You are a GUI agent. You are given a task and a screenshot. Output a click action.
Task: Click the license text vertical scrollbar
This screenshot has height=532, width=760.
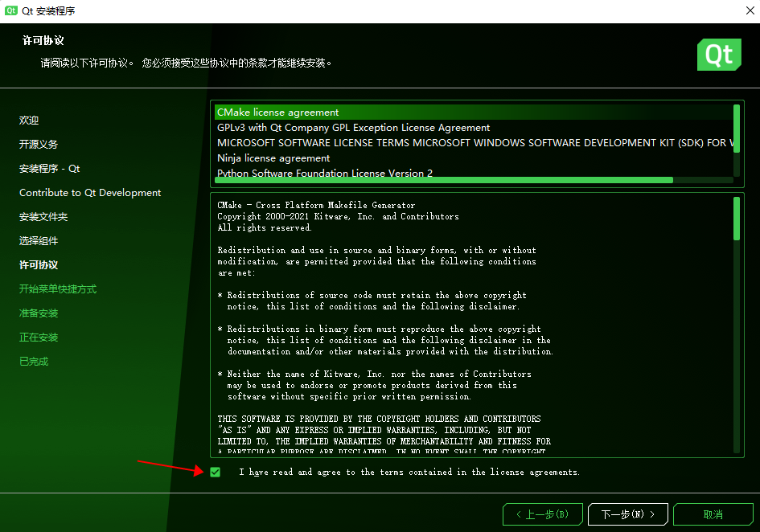[737, 219]
